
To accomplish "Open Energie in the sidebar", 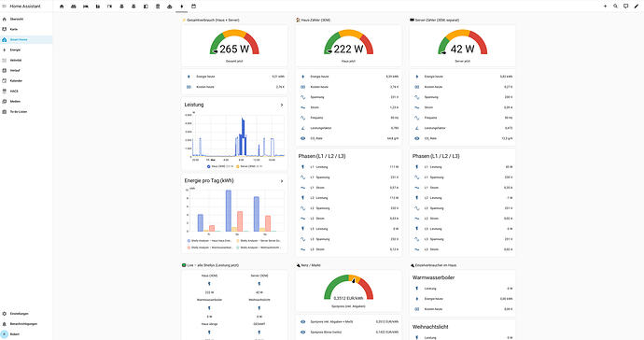I will (x=26, y=50).
